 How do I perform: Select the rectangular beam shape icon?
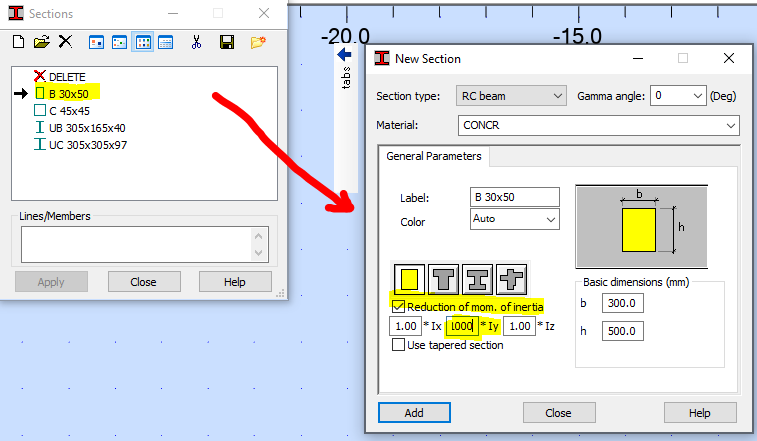tap(409, 279)
